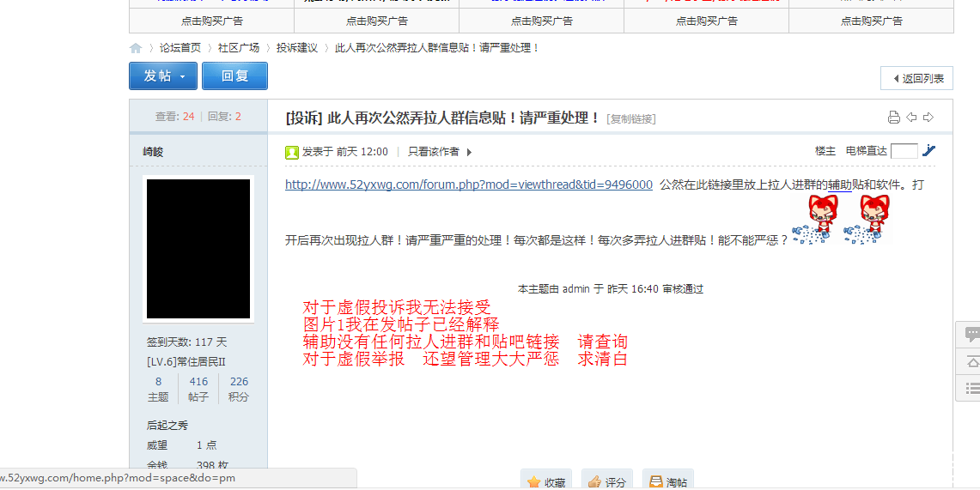980x490 pixels.
Task: Click the 辅助 underlined keyword in the post
Action: (x=839, y=185)
